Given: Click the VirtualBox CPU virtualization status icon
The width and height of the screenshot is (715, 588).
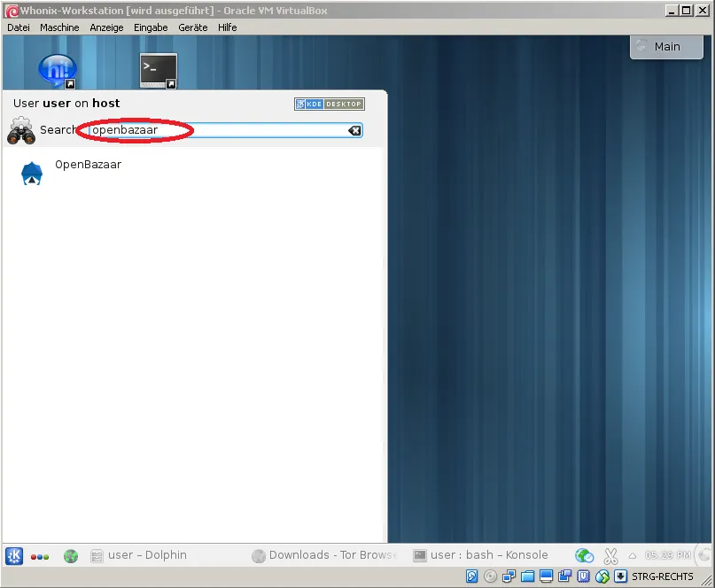Looking at the screenshot, I should pyautogui.click(x=583, y=576).
